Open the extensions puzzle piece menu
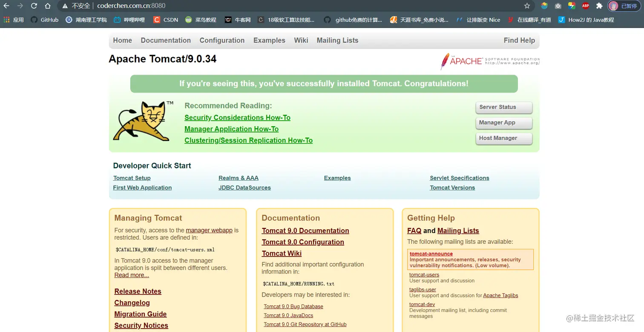 [599, 6]
